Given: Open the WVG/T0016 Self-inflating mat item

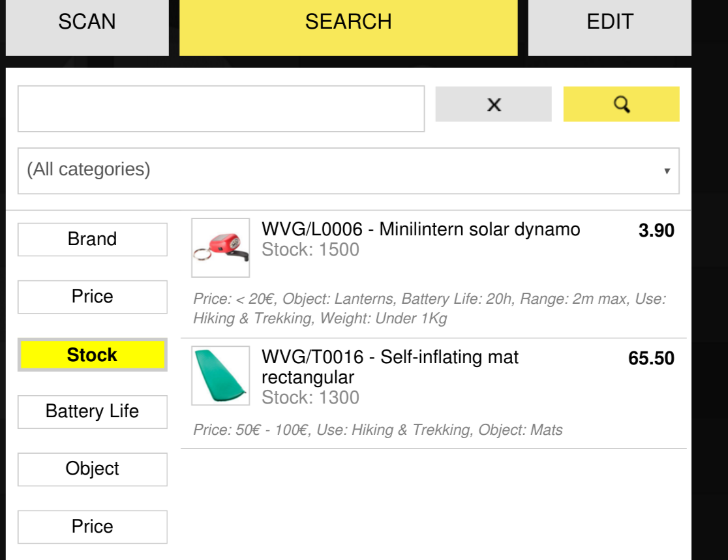Looking at the screenshot, I should point(389,357).
